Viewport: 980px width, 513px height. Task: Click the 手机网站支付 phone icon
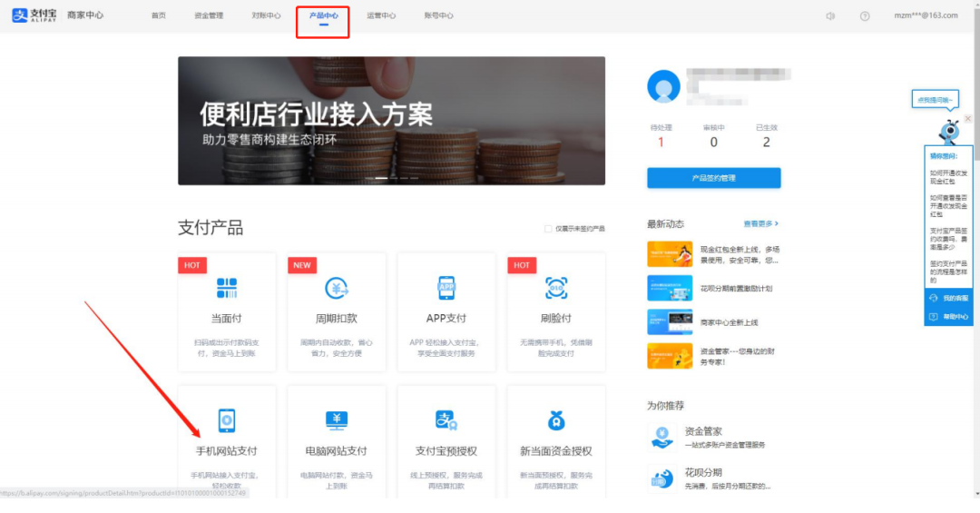coord(226,420)
